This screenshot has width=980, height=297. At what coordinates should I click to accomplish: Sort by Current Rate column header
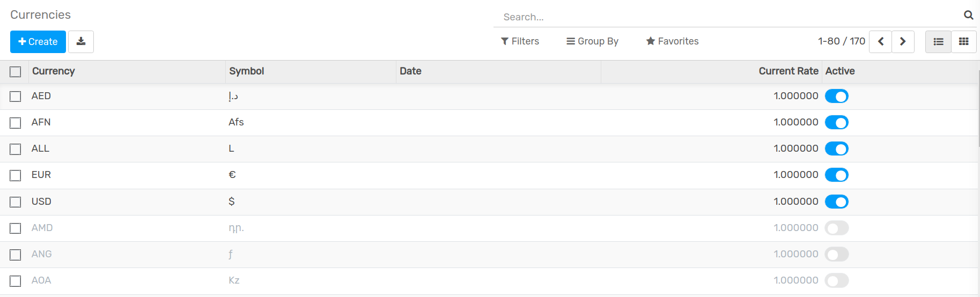coord(788,71)
